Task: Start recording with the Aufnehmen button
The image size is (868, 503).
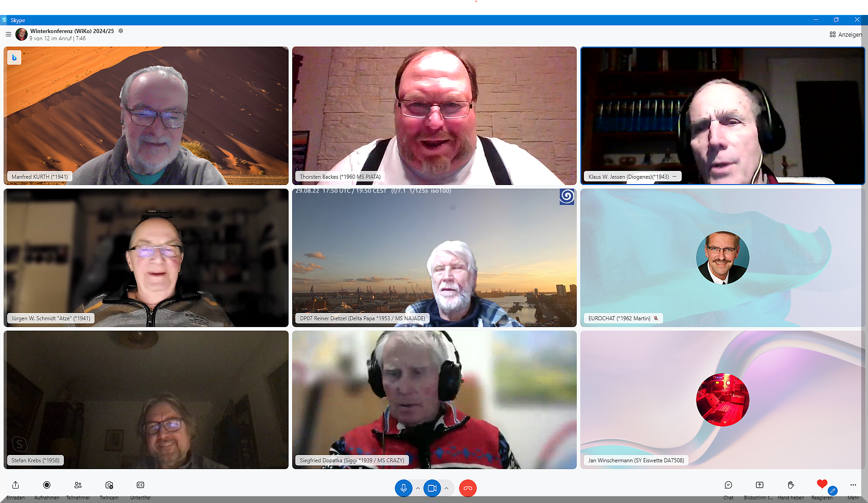Action: coord(47,485)
